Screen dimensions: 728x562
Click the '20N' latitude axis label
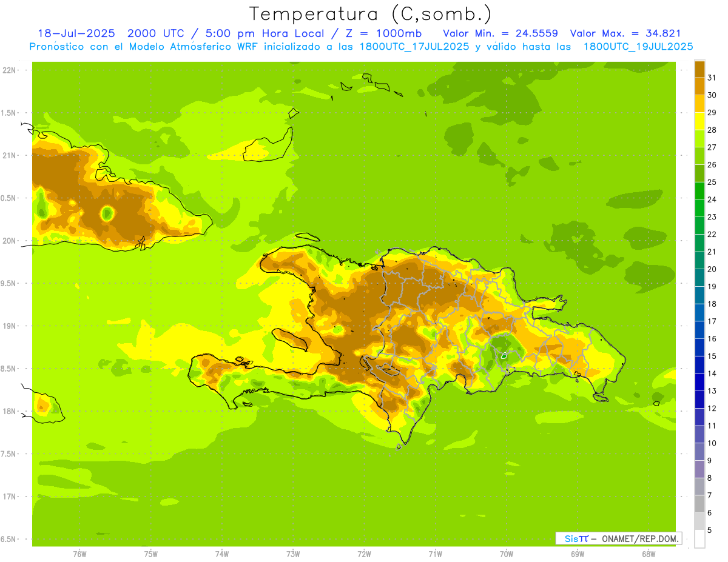pyautogui.click(x=8, y=241)
